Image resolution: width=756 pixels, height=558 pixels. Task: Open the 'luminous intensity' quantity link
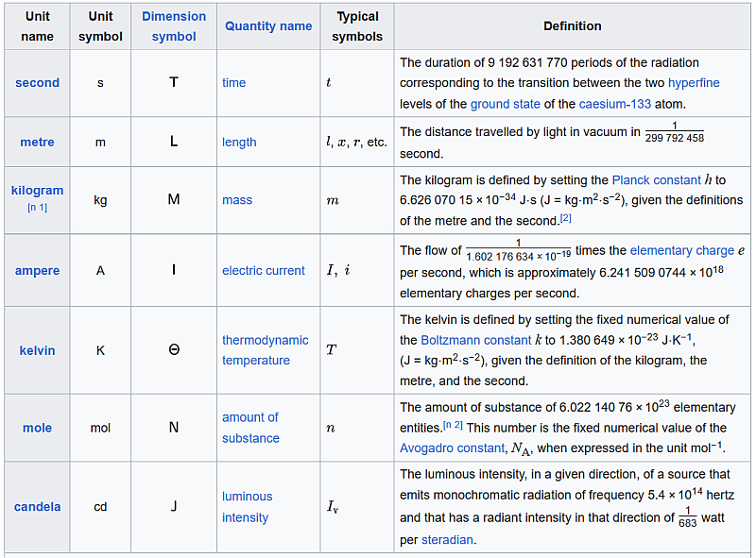[248, 507]
